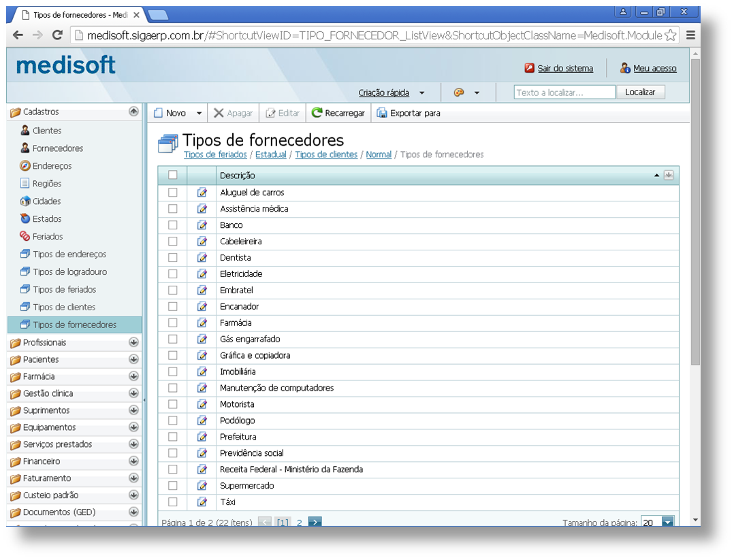Open Endereços in the sidebar
The height and width of the screenshot is (560, 734).
52,166
